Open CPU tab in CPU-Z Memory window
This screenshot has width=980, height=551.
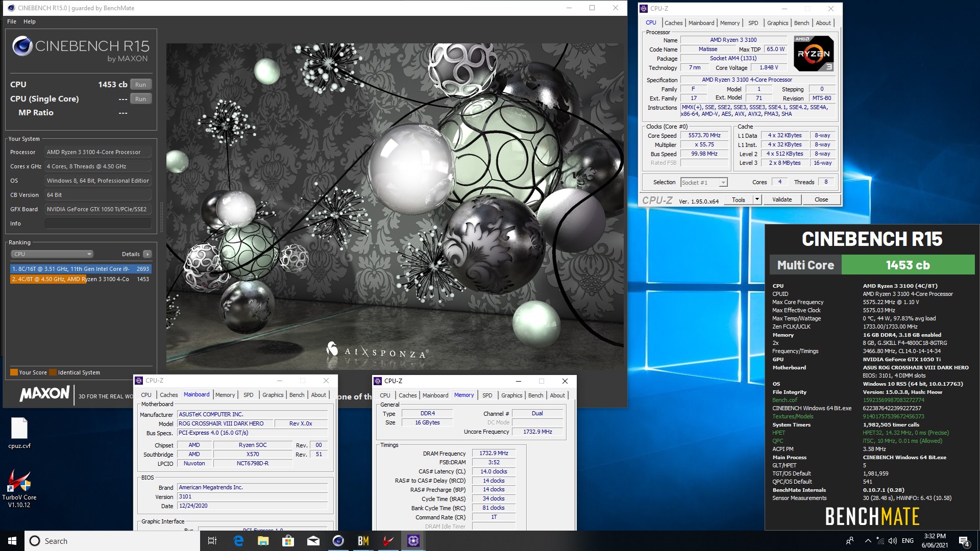coord(385,395)
